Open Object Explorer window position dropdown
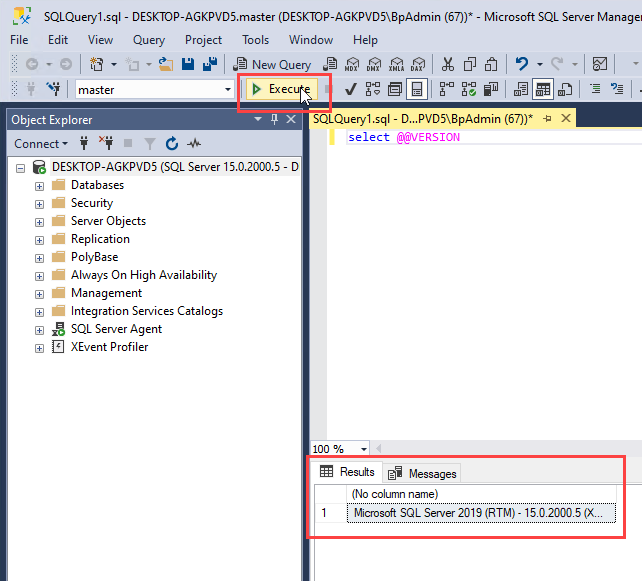Image resolution: width=642 pixels, height=581 pixels. [258, 119]
